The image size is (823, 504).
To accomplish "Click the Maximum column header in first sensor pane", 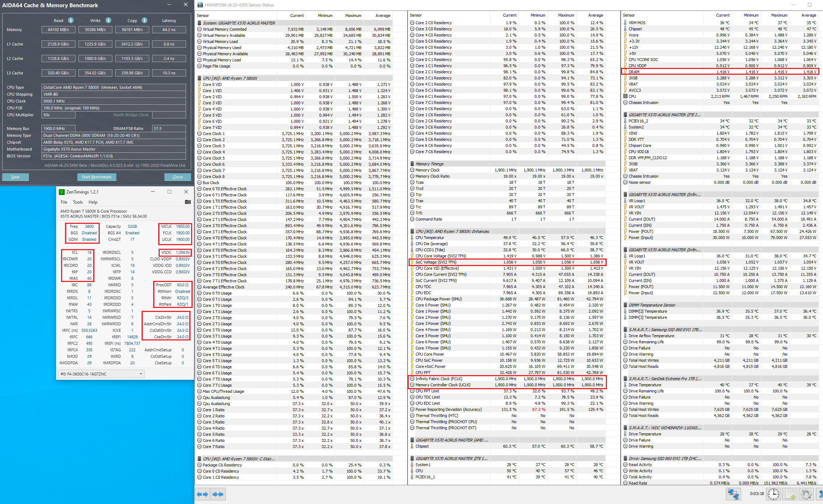I will tap(353, 16).
